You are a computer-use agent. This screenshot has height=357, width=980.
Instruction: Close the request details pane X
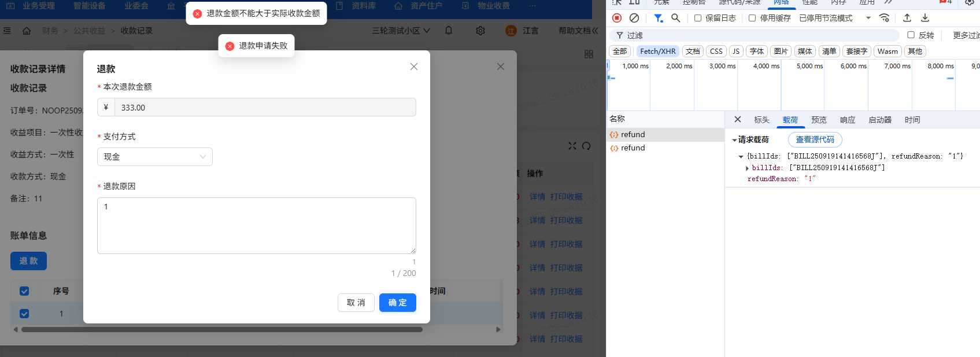point(738,119)
